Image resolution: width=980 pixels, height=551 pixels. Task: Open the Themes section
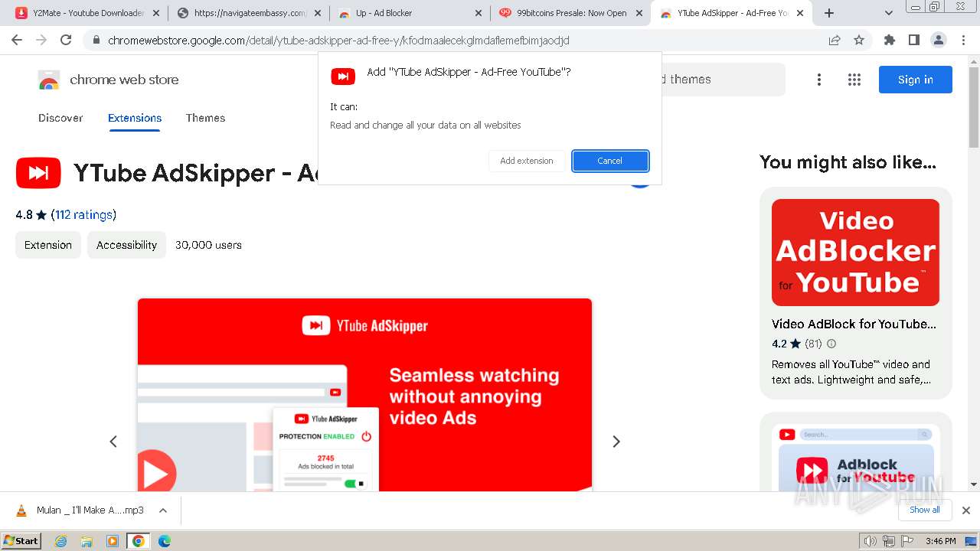point(205,118)
